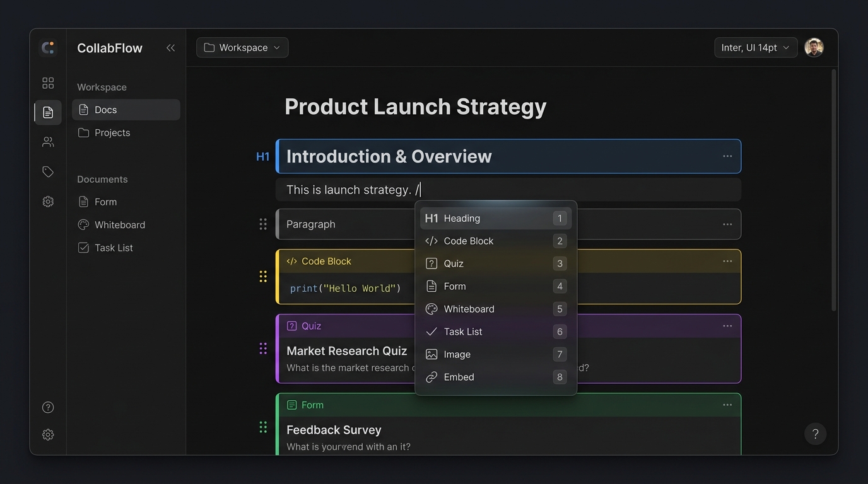Viewport: 868px width, 484px height.
Task: Click the drag handle beside the Form block
Action: click(263, 427)
